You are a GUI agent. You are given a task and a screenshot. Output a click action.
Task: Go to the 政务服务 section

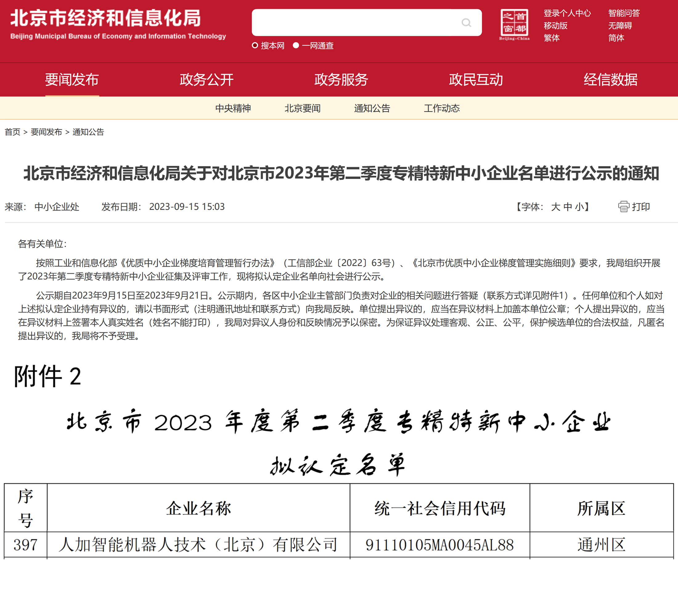point(341,80)
